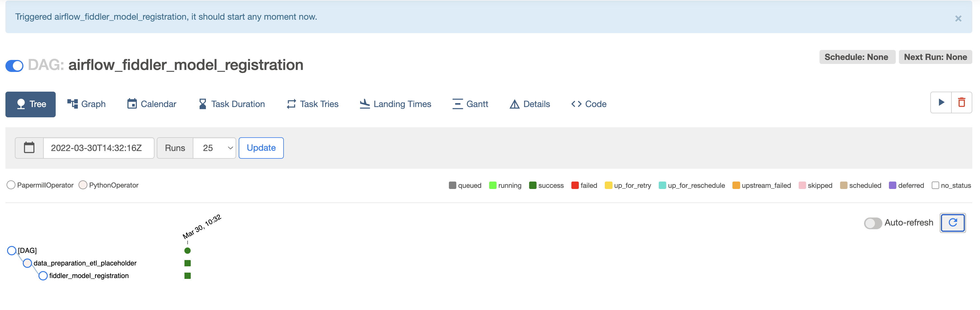Click the Update button
This screenshot has height=310, width=980.
pos(261,148)
